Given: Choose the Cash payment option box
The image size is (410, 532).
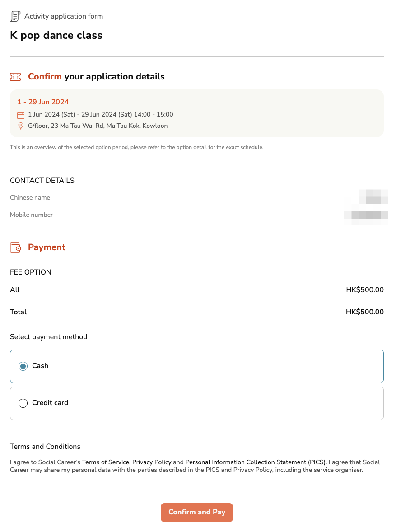Looking at the screenshot, I should [197, 366].
